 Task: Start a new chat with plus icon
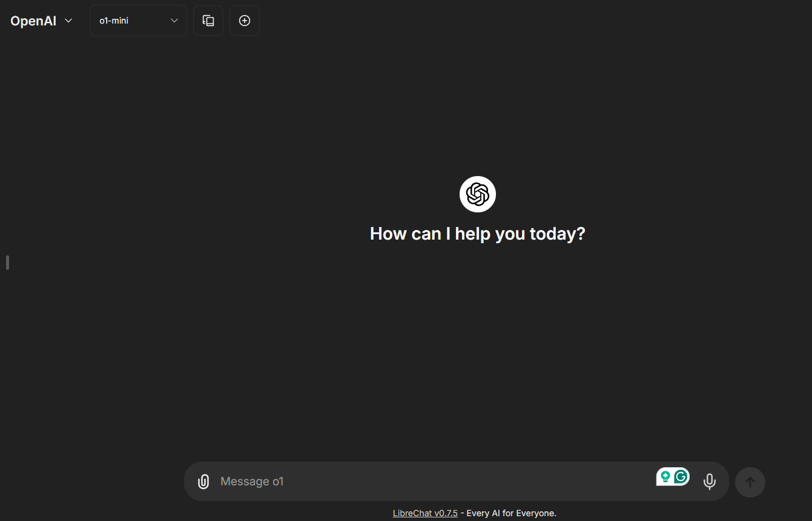pos(245,21)
